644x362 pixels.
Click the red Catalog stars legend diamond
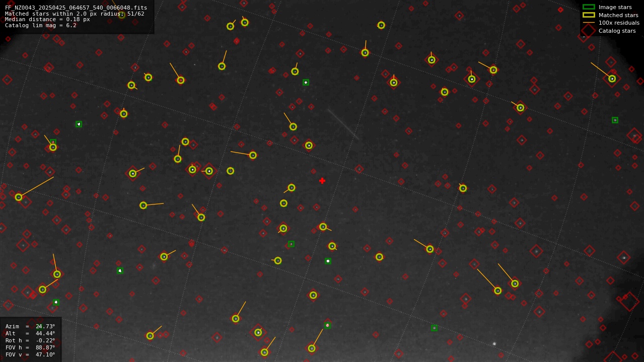point(589,31)
